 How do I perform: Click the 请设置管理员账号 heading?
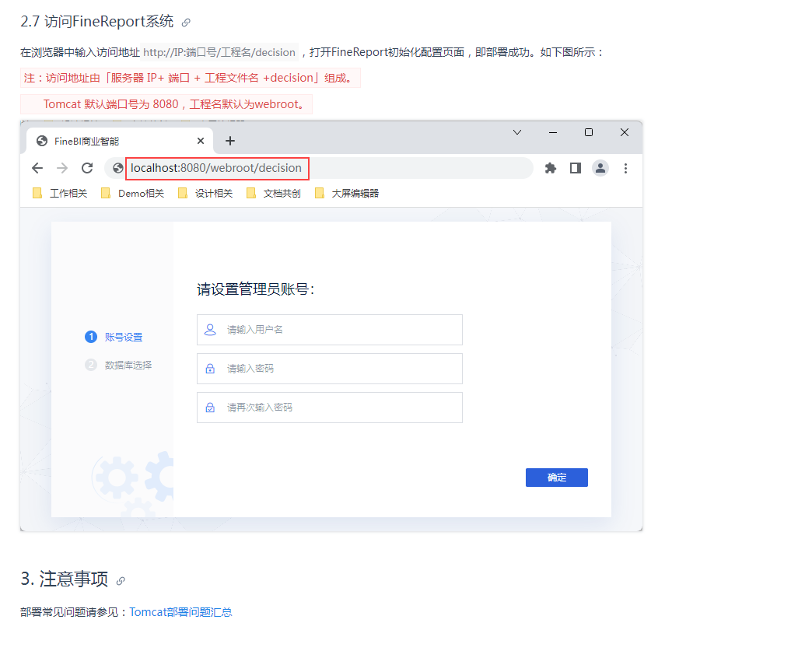(256, 289)
